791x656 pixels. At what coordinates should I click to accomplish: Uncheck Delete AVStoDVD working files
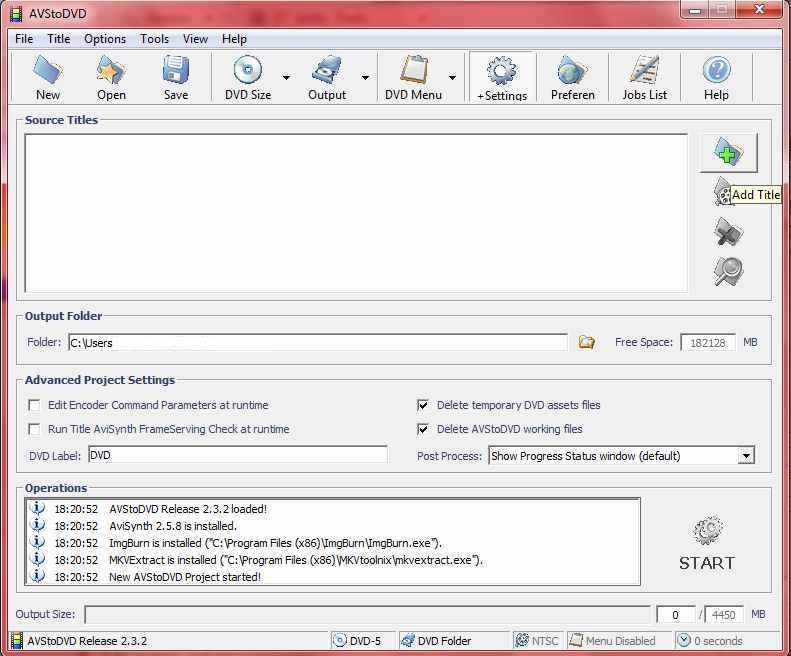pyautogui.click(x=423, y=429)
